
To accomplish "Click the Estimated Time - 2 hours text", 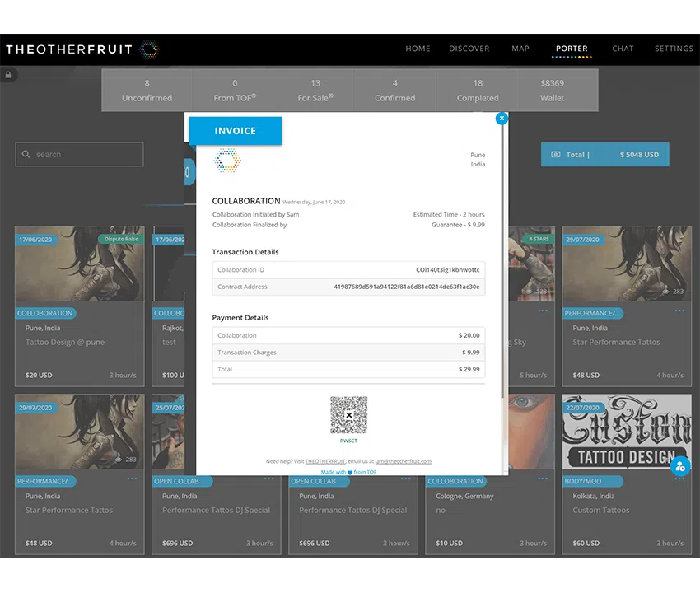I will (449, 214).
